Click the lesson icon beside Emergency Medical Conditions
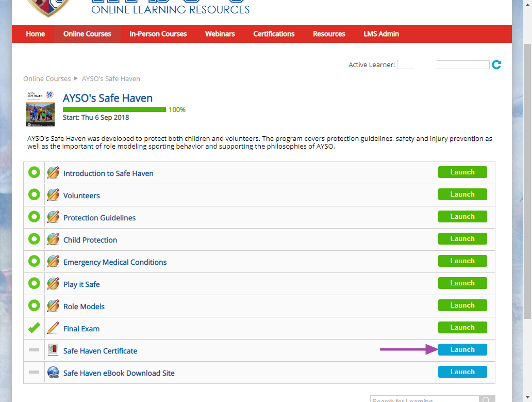The image size is (532, 402). coord(53,261)
